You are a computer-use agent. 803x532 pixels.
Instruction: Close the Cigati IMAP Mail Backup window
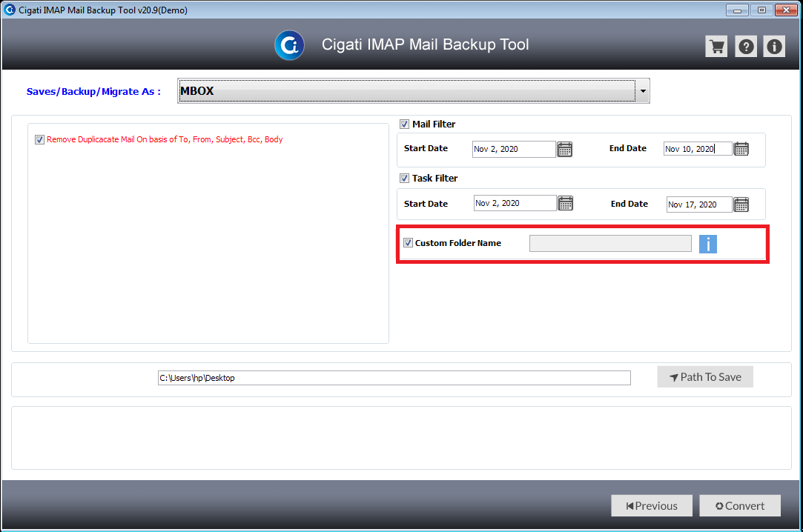pyautogui.click(x=786, y=10)
